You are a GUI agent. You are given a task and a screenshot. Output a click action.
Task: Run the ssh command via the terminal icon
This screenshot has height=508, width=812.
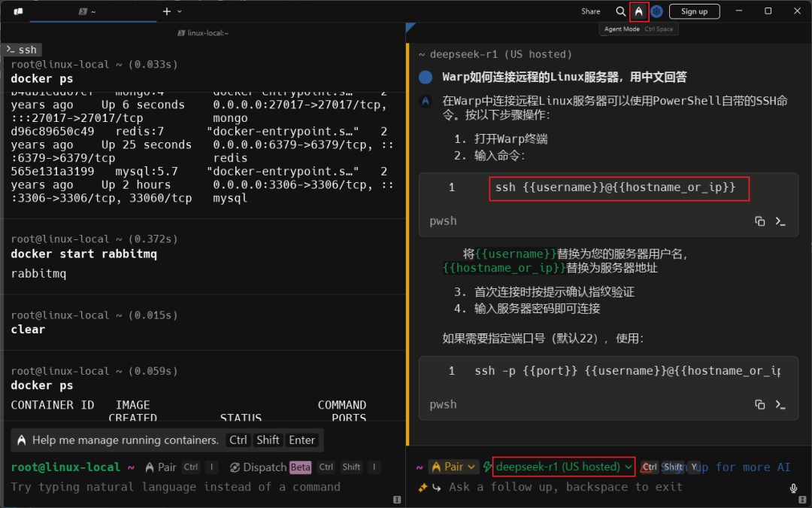[x=780, y=221]
